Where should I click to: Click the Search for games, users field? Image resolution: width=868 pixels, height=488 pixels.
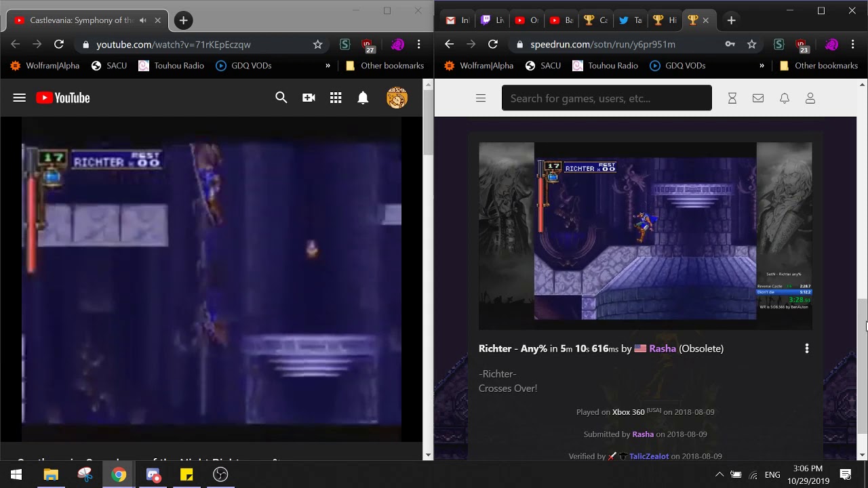click(x=607, y=98)
